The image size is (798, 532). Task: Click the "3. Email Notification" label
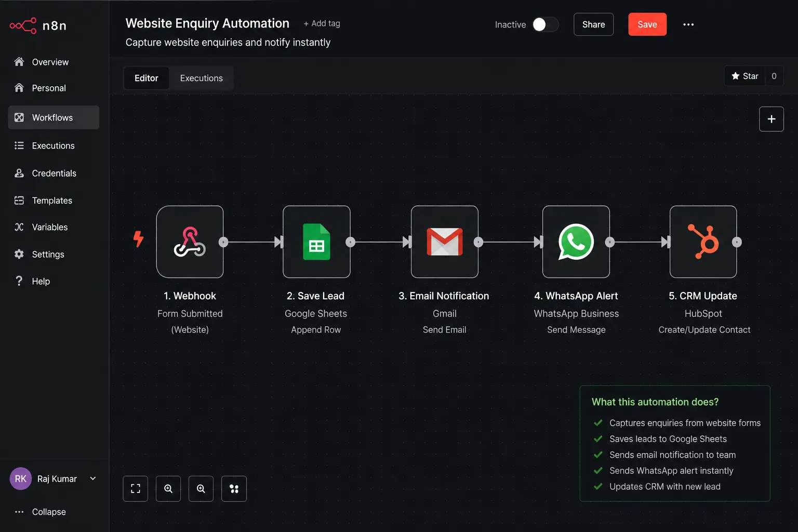pos(444,296)
